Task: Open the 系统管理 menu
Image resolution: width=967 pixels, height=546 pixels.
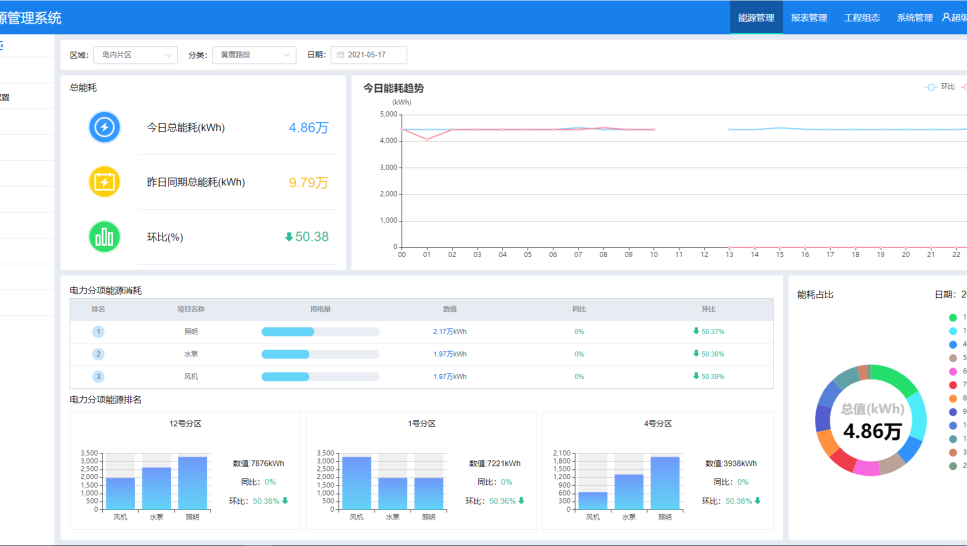Action: (x=915, y=17)
